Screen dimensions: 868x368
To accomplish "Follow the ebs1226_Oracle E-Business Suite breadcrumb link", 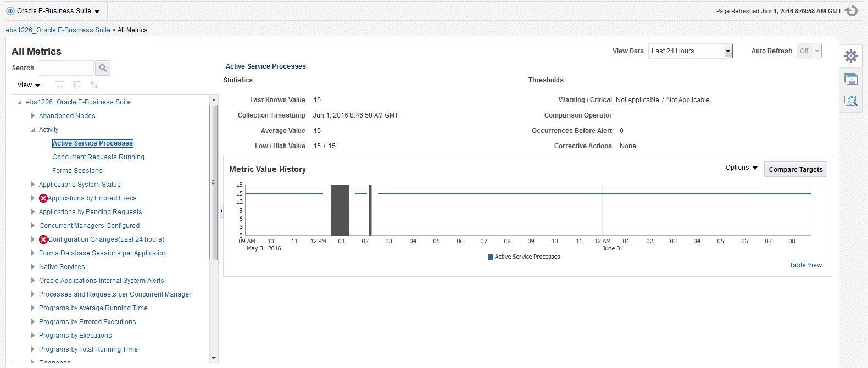I will pos(58,30).
